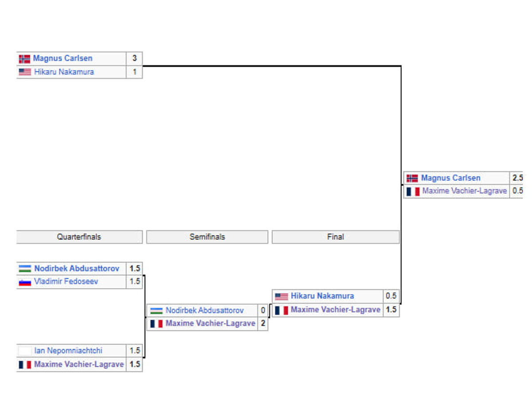Click the flag next to Vladimir Fedoseev
532x395 pixels.
25,282
